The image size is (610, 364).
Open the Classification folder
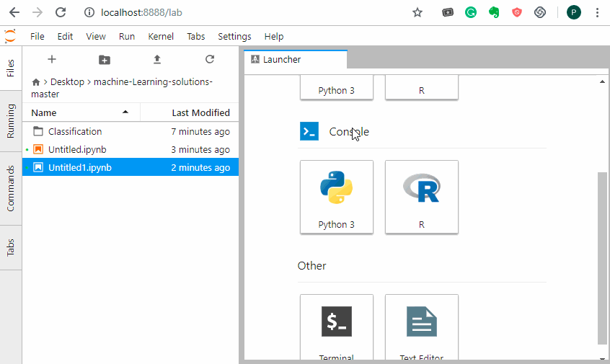[x=75, y=132]
